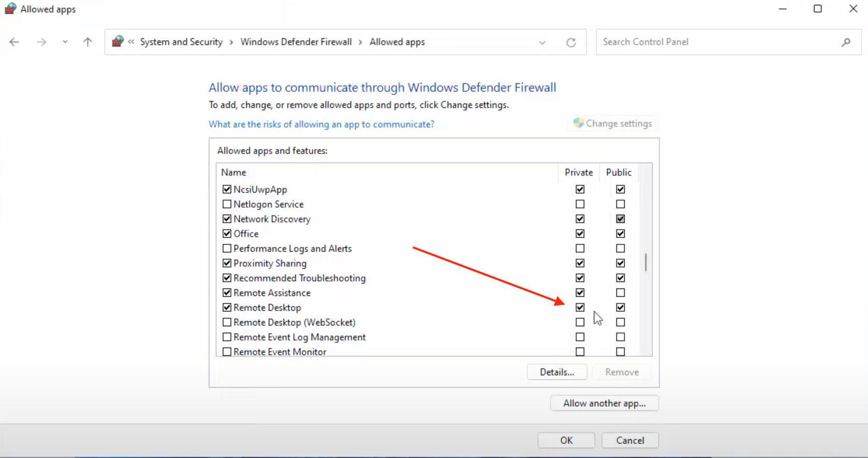This screenshot has width=868, height=458.
Task: Uncheck the Remote Desktop name checkbox
Action: (x=227, y=308)
